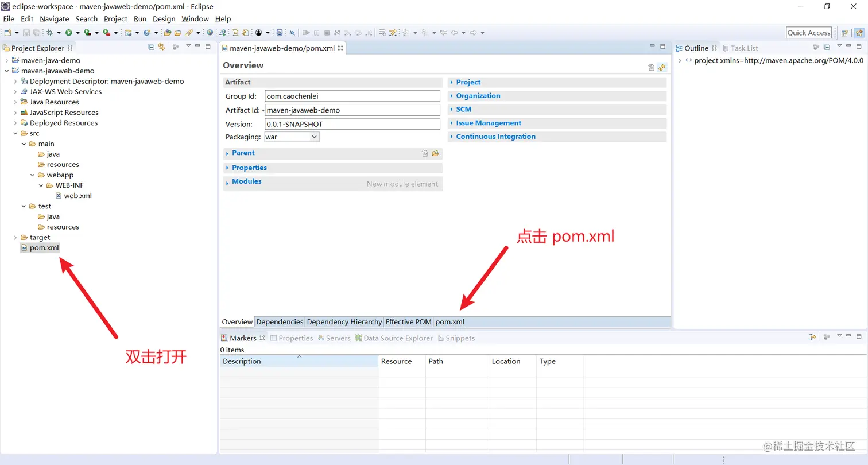Image resolution: width=868 pixels, height=465 pixels.
Task: Switch to the Dependencies tab
Action: pyautogui.click(x=280, y=322)
